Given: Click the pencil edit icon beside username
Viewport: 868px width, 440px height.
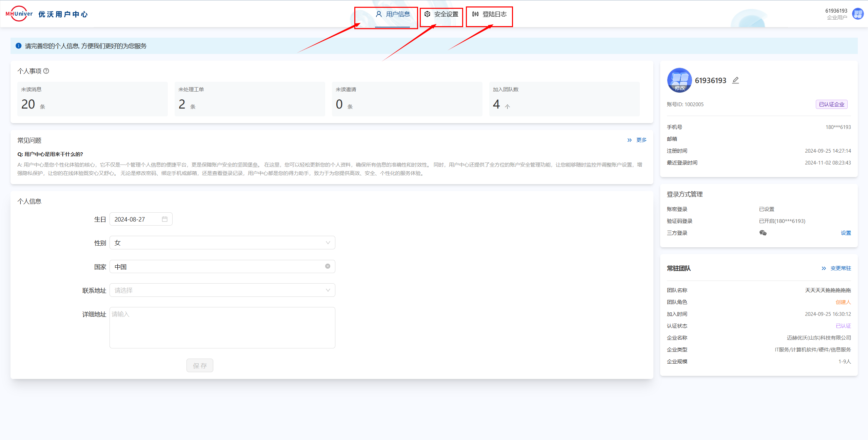Looking at the screenshot, I should pos(735,80).
